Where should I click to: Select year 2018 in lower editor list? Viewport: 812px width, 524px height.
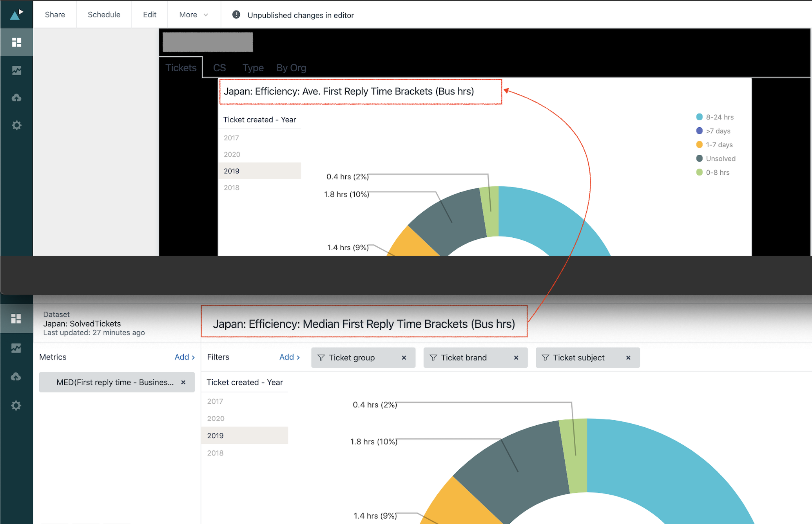point(215,453)
